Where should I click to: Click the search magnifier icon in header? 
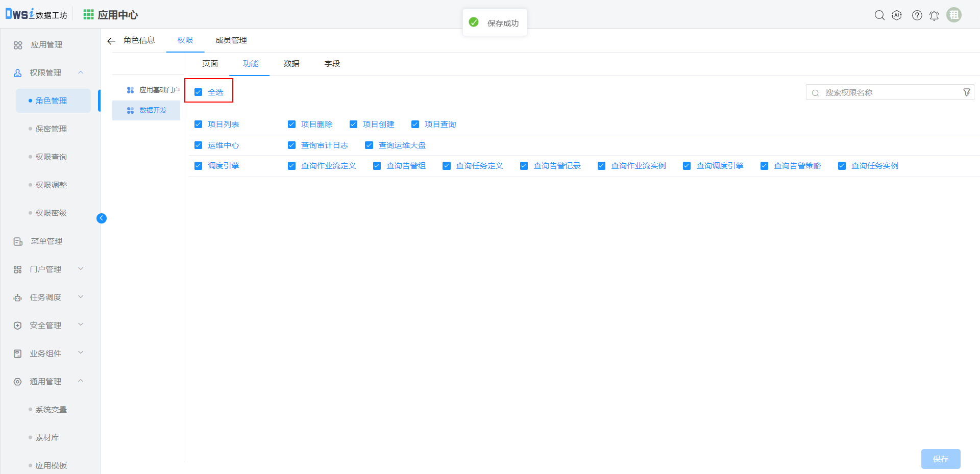(879, 15)
